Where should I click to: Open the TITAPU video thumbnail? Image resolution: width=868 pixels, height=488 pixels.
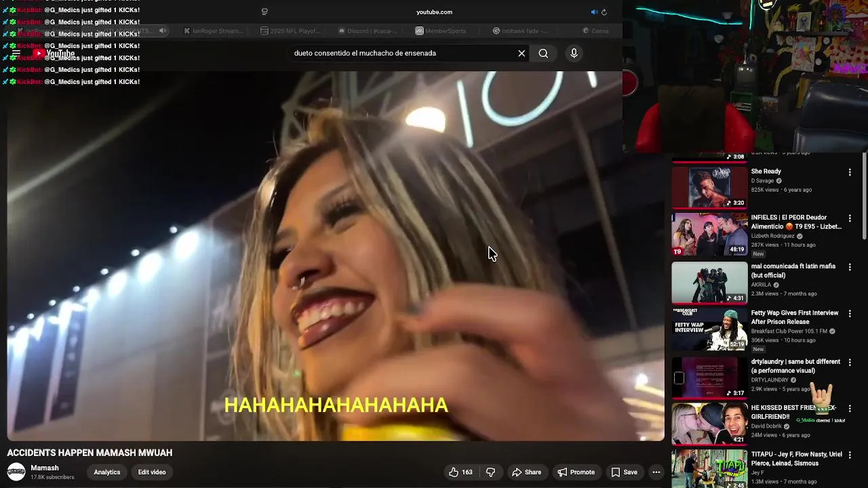709,469
